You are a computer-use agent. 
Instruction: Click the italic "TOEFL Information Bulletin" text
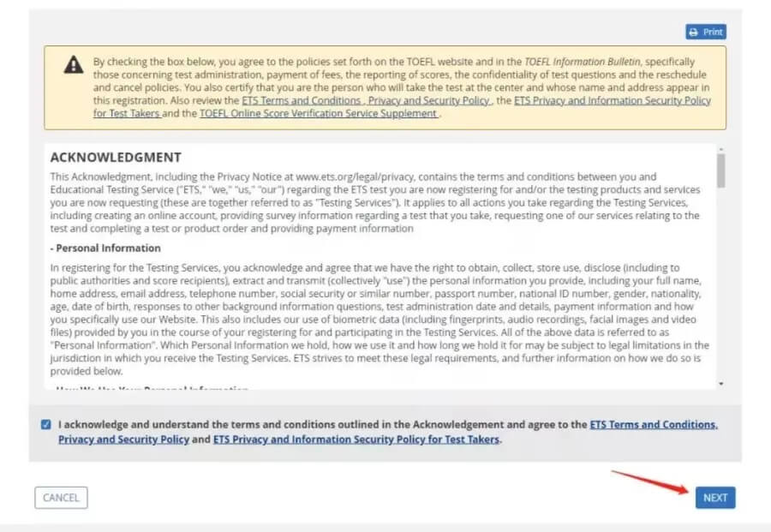click(x=583, y=62)
